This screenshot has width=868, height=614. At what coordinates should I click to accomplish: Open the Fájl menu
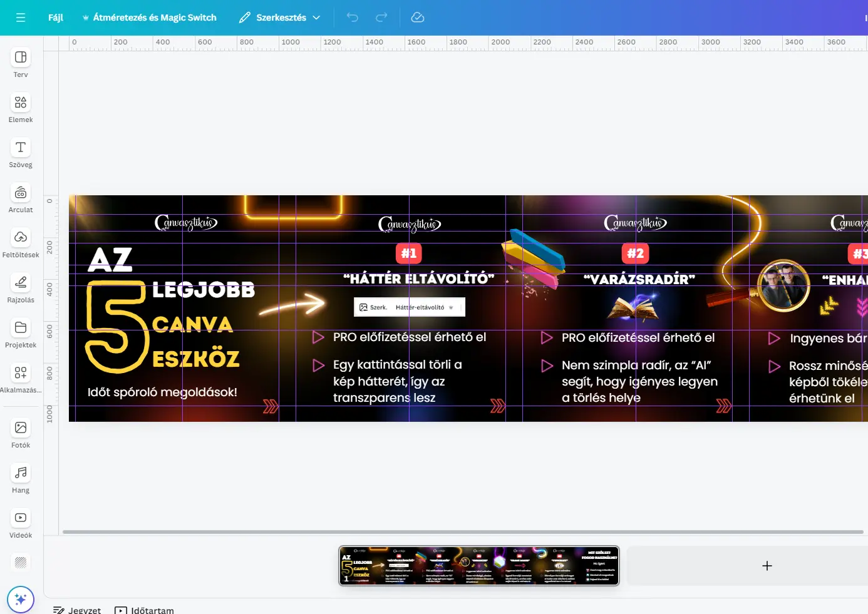(56, 18)
